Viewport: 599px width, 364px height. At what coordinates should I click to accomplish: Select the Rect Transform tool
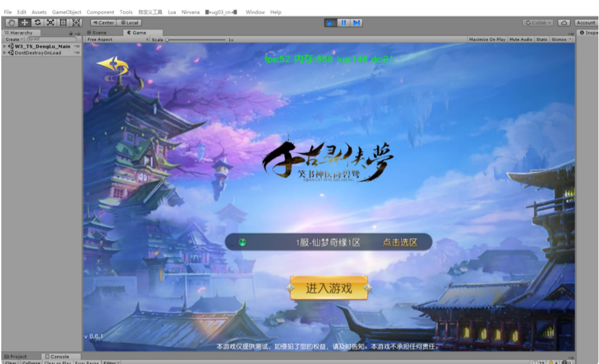[63, 22]
